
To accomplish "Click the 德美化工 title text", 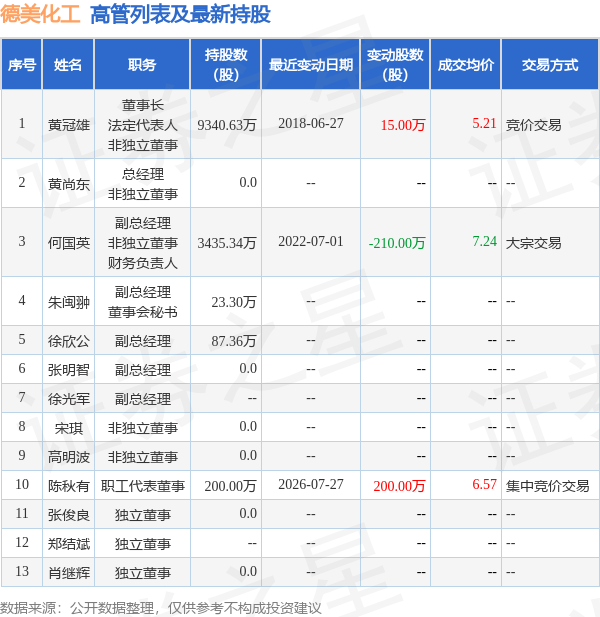I will click(x=40, y=15).
